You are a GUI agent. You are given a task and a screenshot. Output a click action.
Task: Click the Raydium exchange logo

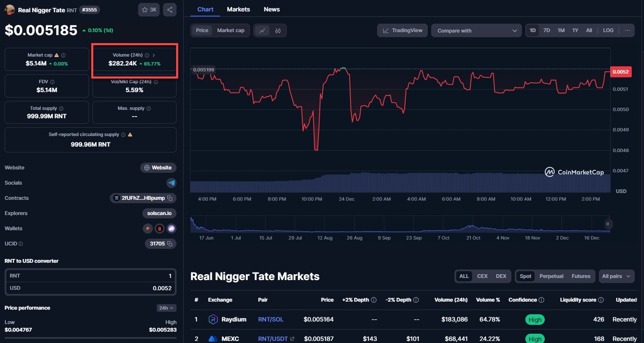click(x=213, y=319)
